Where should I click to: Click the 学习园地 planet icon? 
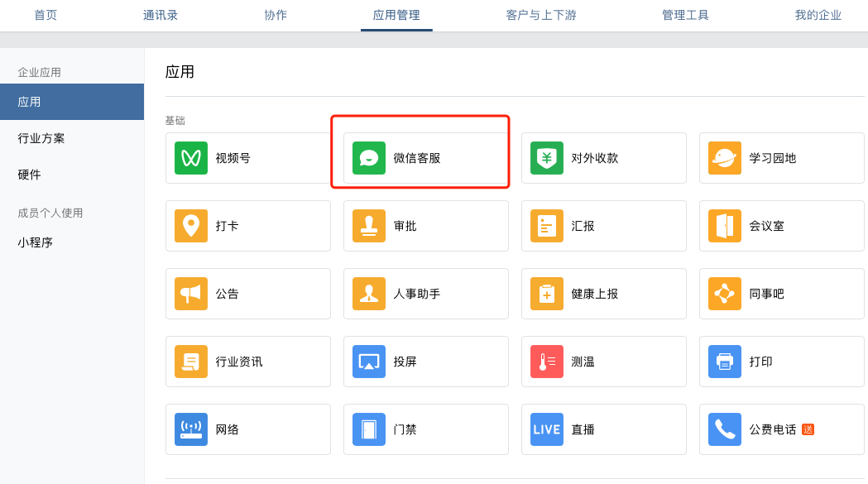[x=725, y=158]
